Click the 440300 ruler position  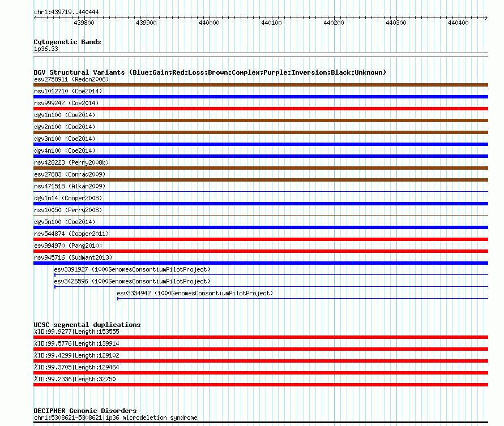pyautogui.click(x=396, y=23)
